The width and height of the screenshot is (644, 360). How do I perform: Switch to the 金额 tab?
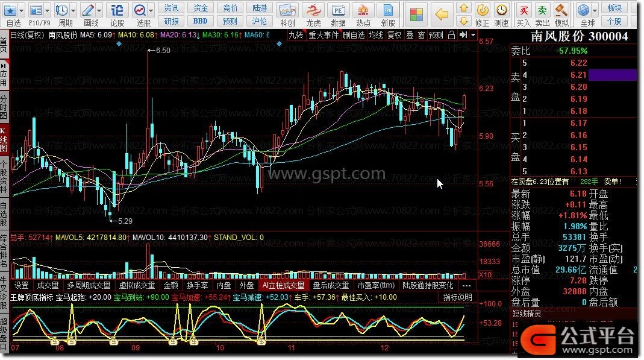171,285
